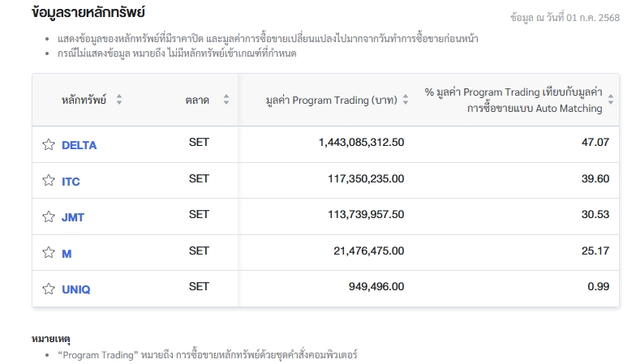Click the ข้อมูลรายหลักทรัพย์ heading
Screen dimensions: 640x364
[88, 14]
